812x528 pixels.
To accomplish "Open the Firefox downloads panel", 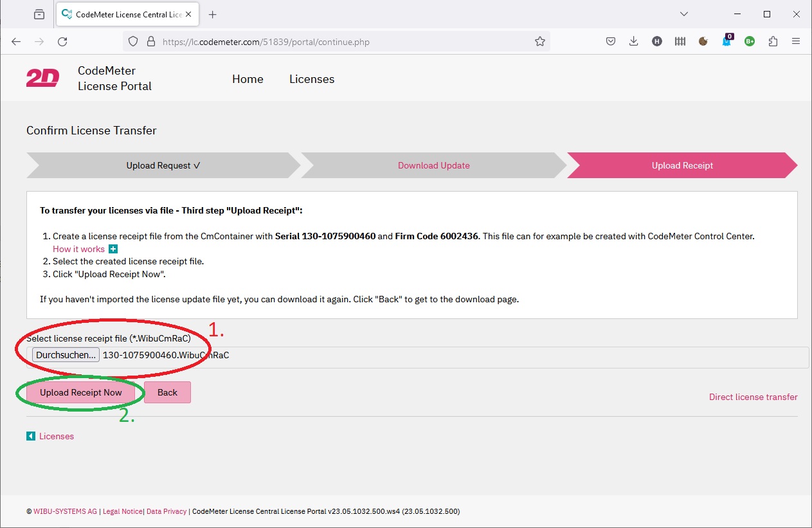I will coord(633,42).
